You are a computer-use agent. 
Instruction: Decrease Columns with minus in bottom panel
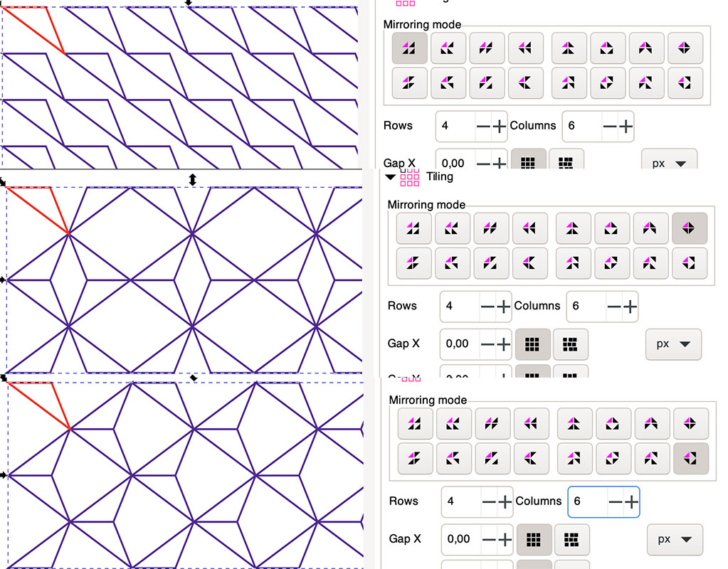pos(615,501)
